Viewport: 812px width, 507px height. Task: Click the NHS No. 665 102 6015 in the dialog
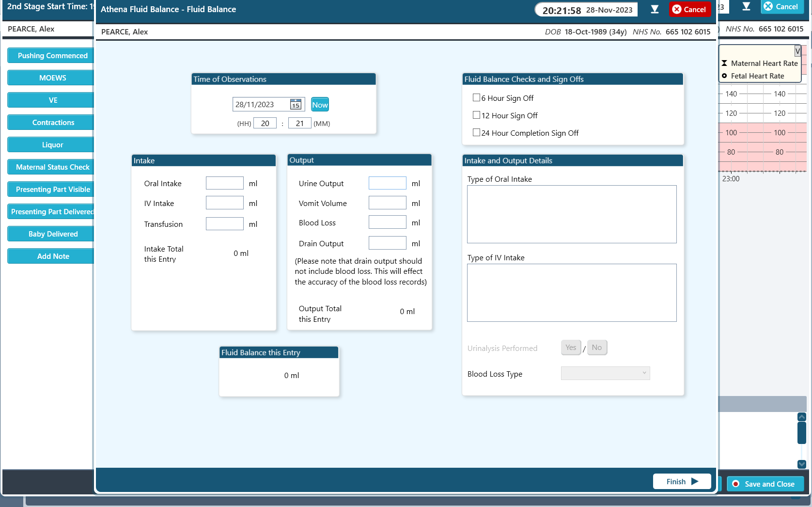(671, 32)
